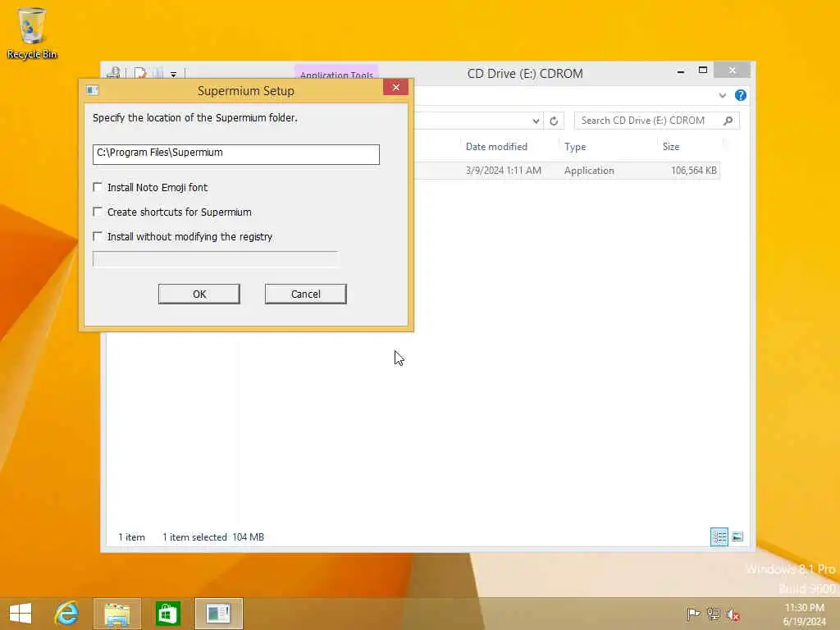Launch Internet Explorer from the taskbar
Image resolution: width=840 pixels, height=630 pixels.
pos(67,614)
